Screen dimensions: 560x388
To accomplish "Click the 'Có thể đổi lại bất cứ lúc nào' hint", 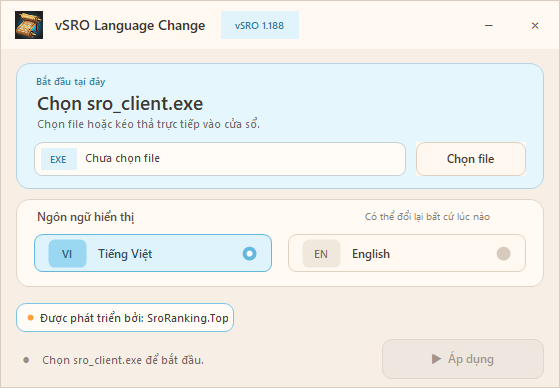I will [x=427, y=217].
